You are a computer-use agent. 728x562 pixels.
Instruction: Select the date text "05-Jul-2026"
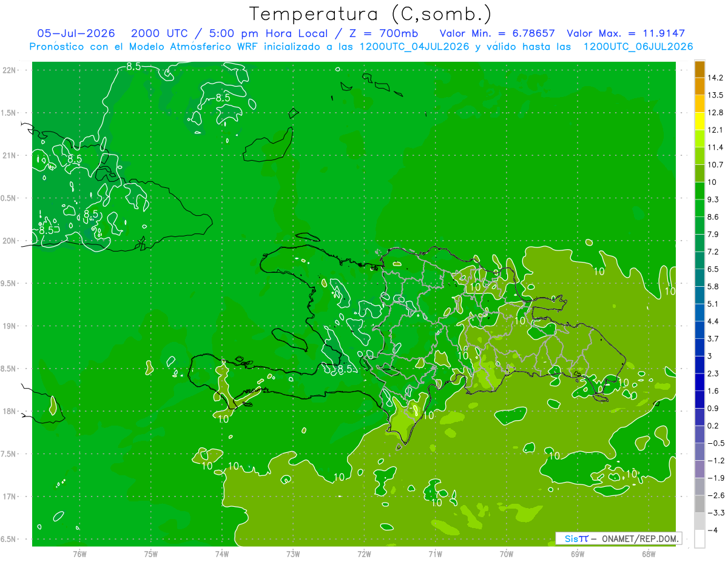pos(76,33)
